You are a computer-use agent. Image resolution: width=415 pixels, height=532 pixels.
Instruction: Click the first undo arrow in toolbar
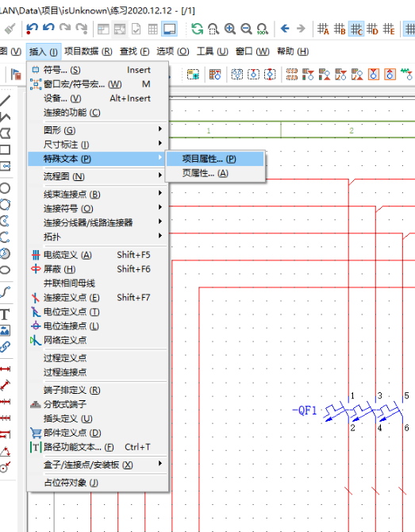point(32,29)
